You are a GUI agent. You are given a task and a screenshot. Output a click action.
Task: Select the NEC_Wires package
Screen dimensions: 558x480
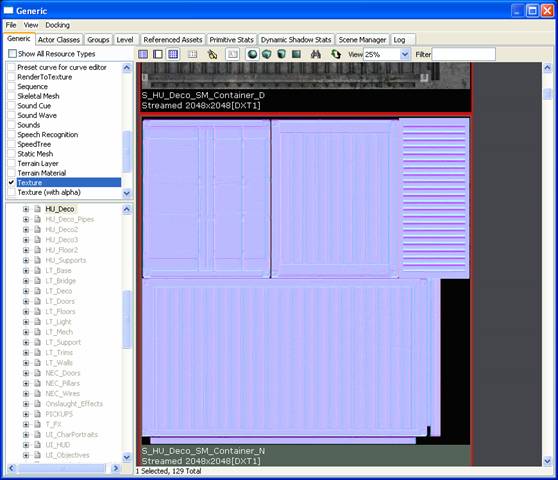click(x=63, y=394)
